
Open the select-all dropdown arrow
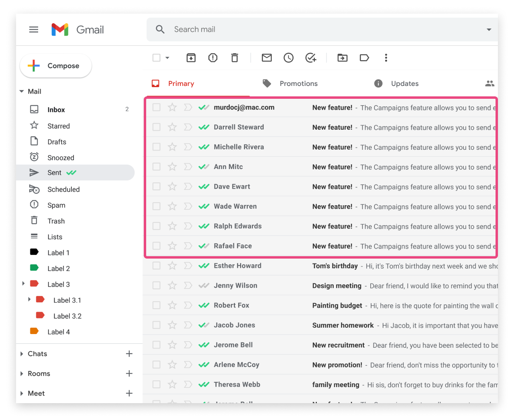(x=167, y=58)
